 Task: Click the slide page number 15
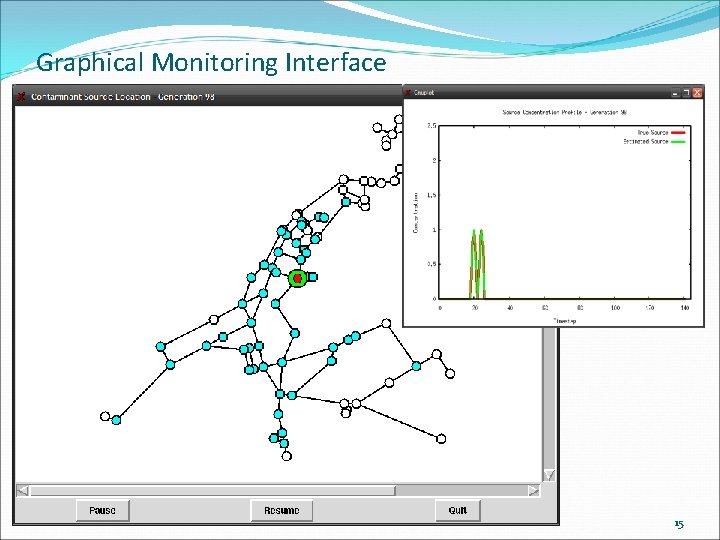click(x=679, y=524)
